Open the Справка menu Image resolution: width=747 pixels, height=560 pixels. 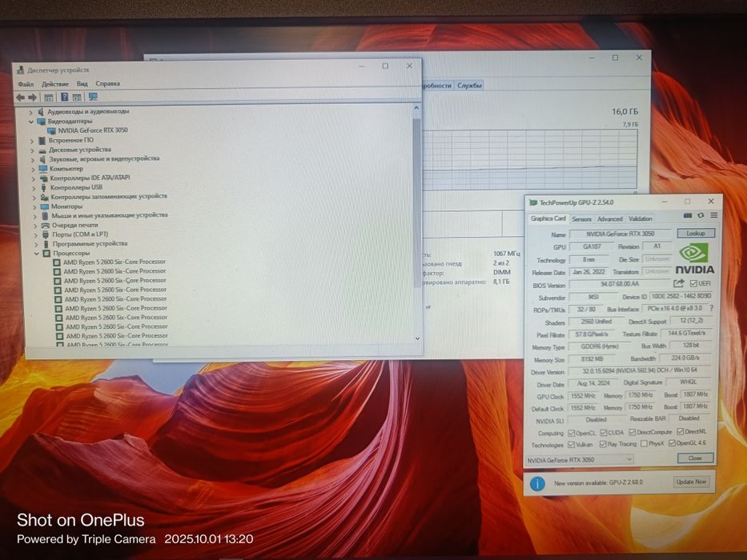pos(107,83)
